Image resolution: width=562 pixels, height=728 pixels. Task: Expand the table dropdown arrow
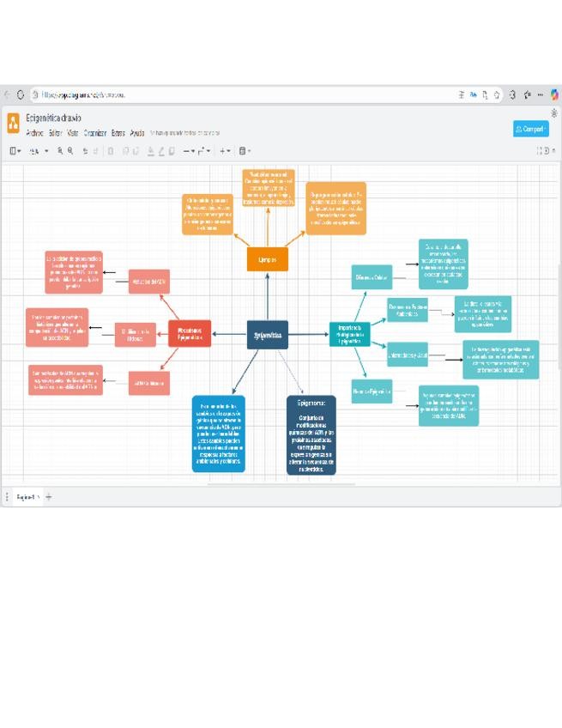pyautogui.click(x=249, y=151)
